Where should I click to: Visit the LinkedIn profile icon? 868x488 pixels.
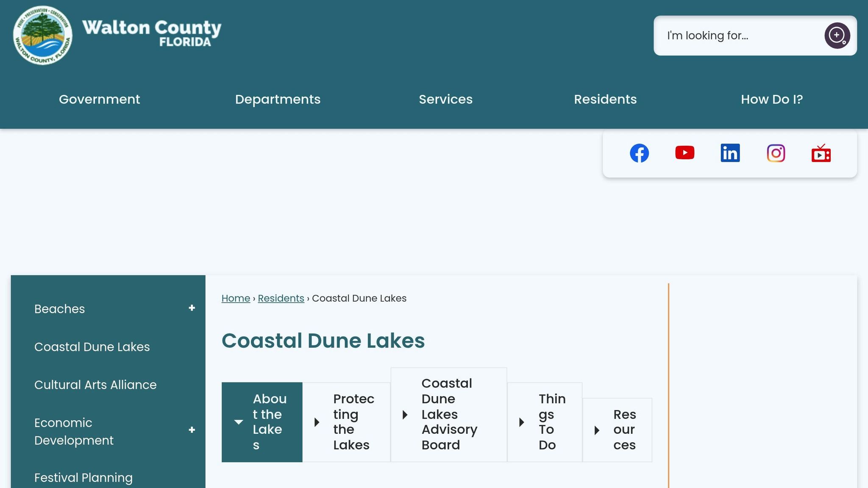pos(730,153)
